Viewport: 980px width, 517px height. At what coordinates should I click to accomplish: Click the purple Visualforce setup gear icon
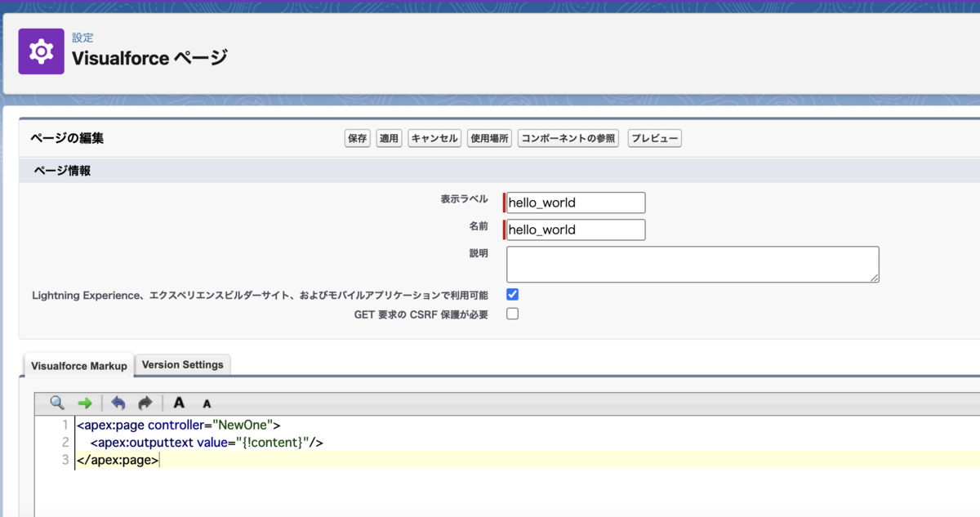(x=41, y=51)
